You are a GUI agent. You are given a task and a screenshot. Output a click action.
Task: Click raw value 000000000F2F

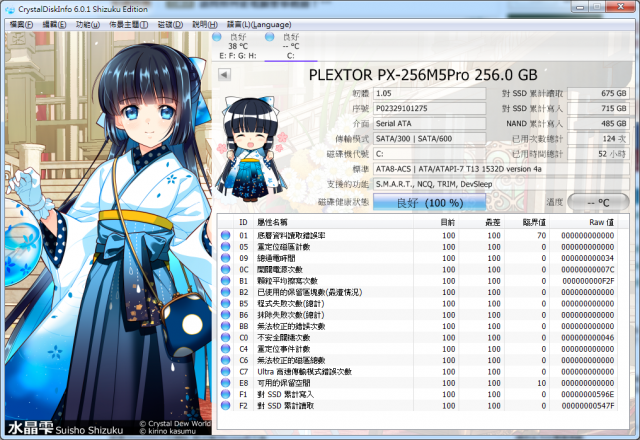coord(588,281)
